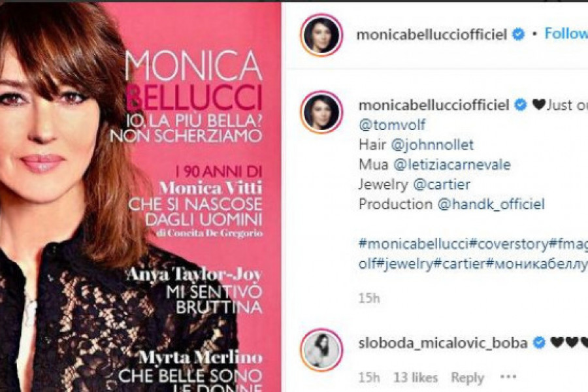Reply to sloboda_micalovic_boba's comment
This screenshot has width=588, height=392.
(x=467, y=378)
